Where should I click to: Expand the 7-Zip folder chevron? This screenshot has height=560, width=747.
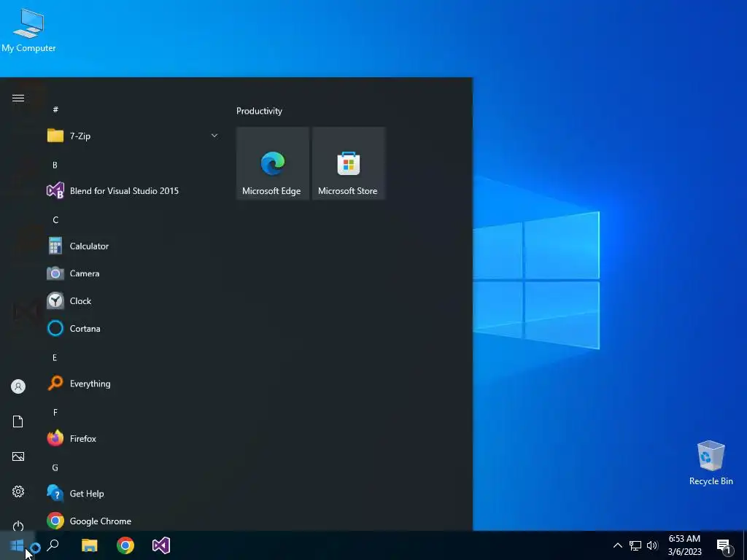click(x=214, y=136)
